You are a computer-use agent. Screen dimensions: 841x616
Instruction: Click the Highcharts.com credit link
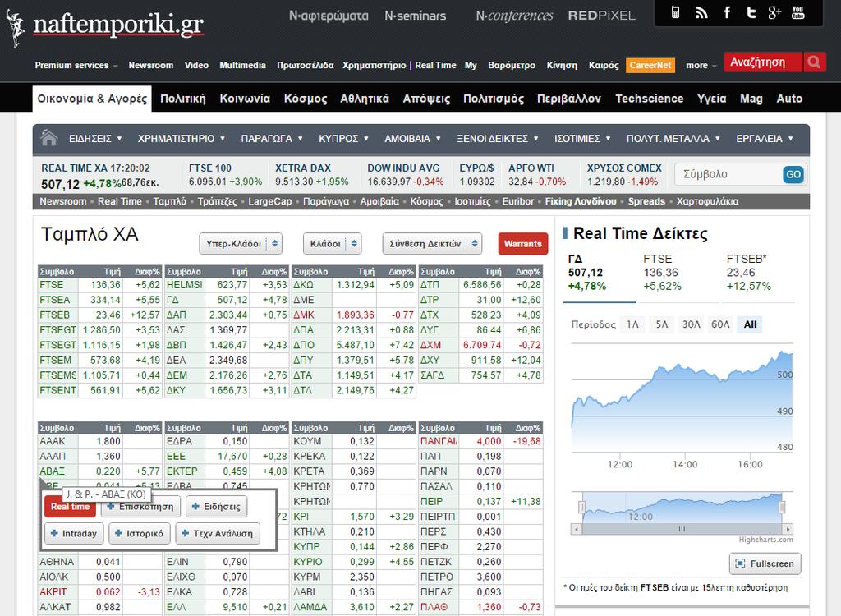[x=765, y=540]
